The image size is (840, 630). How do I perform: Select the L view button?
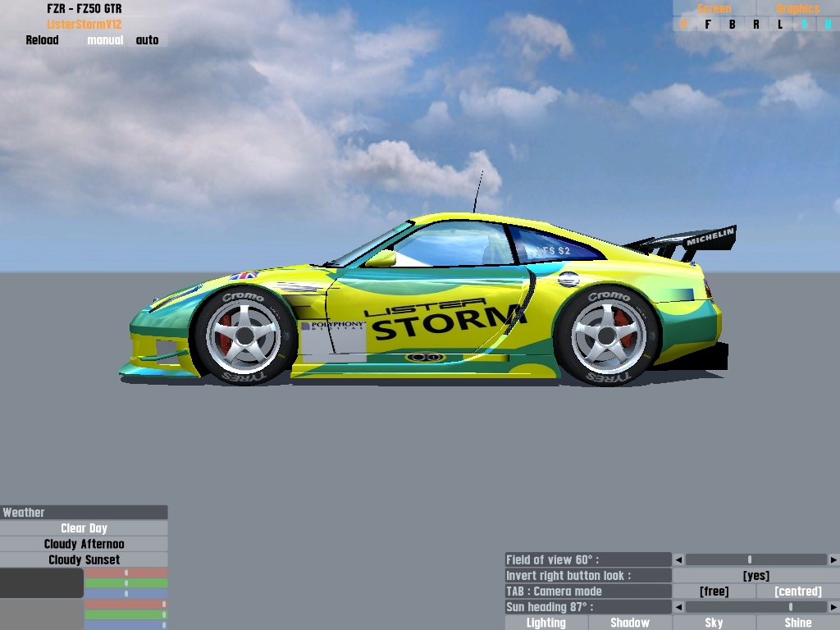780,24
